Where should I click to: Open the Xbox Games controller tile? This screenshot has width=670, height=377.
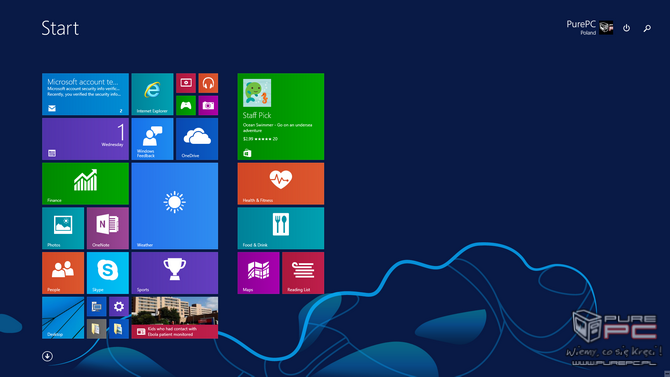point(186,106)
